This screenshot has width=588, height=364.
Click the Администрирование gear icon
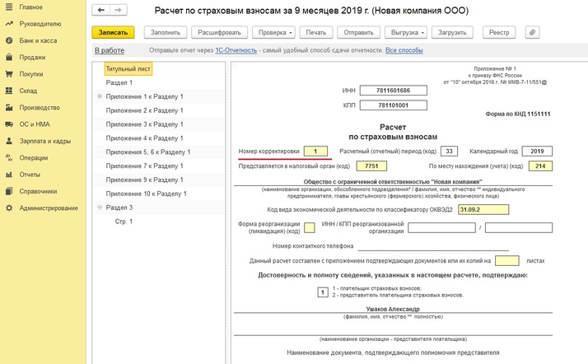[x=9, y=208]
